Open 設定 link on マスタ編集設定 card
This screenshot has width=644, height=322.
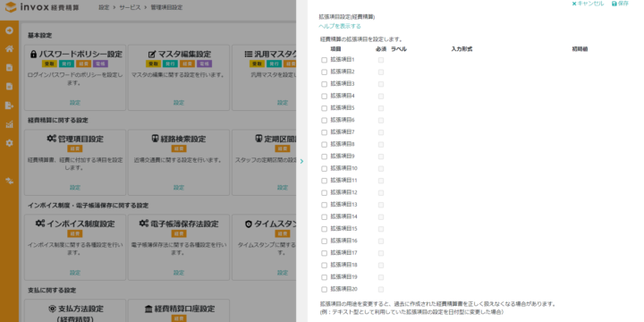179,103
